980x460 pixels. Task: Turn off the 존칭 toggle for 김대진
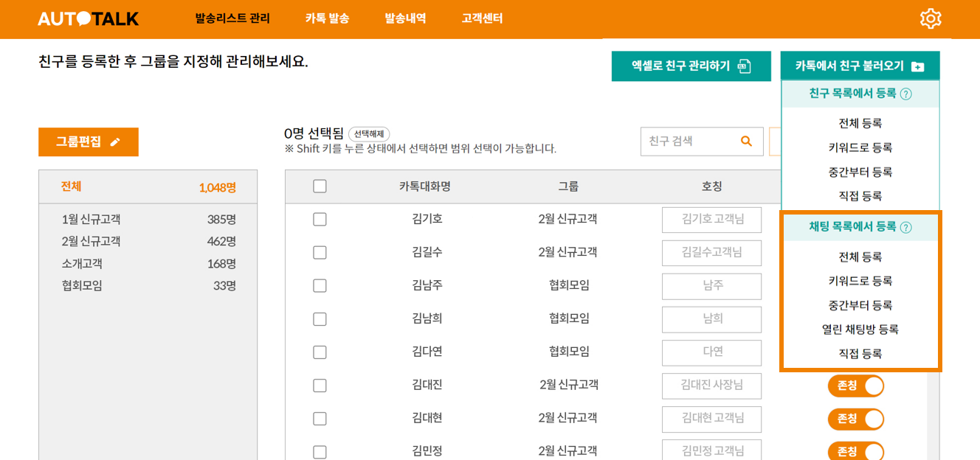click(855, 386)
